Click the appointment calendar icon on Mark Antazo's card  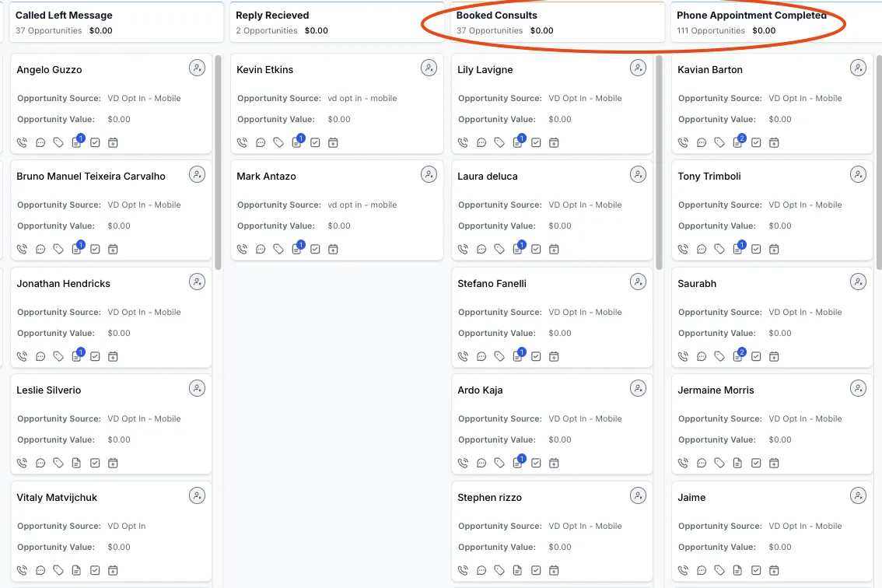[333, 249]
